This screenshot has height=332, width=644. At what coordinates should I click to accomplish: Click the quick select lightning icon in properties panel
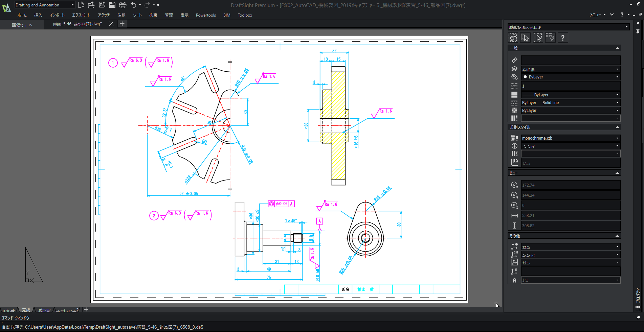coord(550,38)
